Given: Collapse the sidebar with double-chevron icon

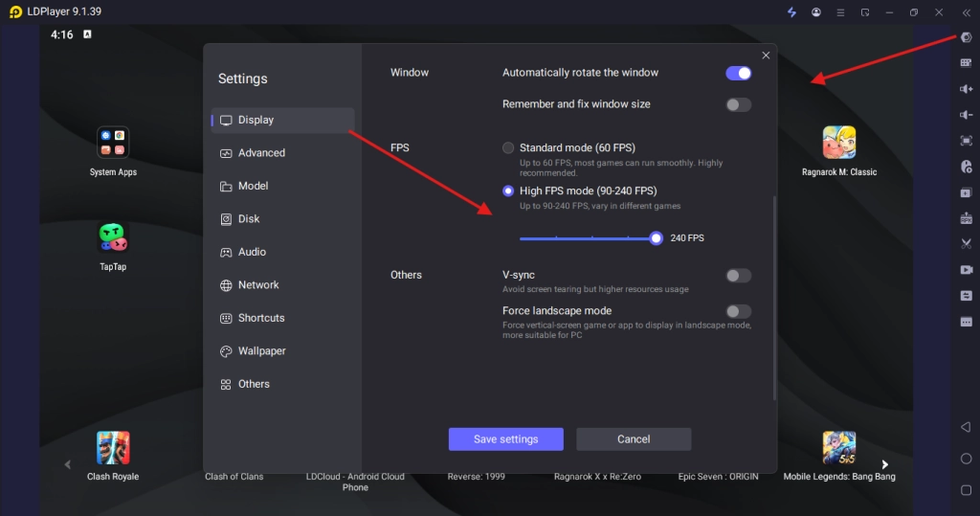Looking at the screenshot, I should click(967, 11).
